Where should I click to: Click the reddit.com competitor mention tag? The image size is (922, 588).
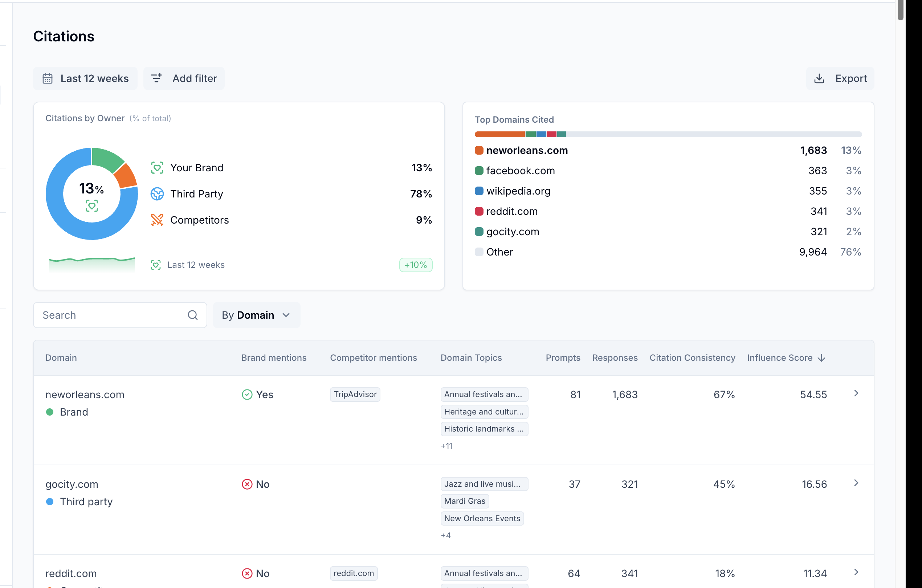click(x=354, y=573)
